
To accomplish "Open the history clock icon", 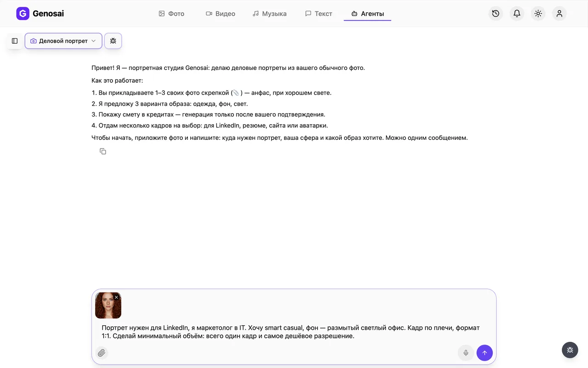I will click(x=496, y=14).
